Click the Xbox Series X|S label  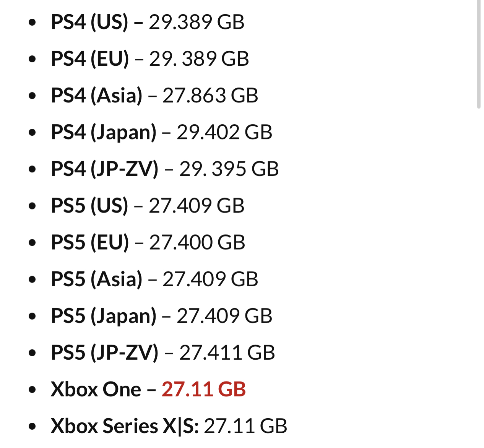tap(125, 426)
